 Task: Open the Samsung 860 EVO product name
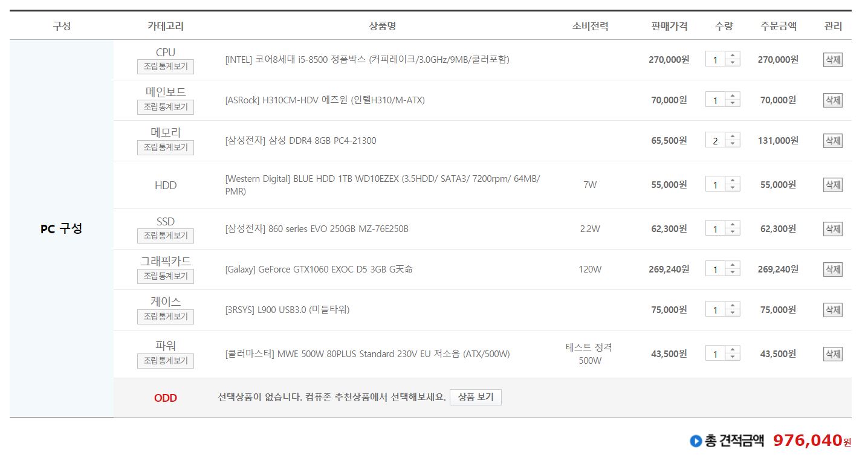(x=317, y=229)
